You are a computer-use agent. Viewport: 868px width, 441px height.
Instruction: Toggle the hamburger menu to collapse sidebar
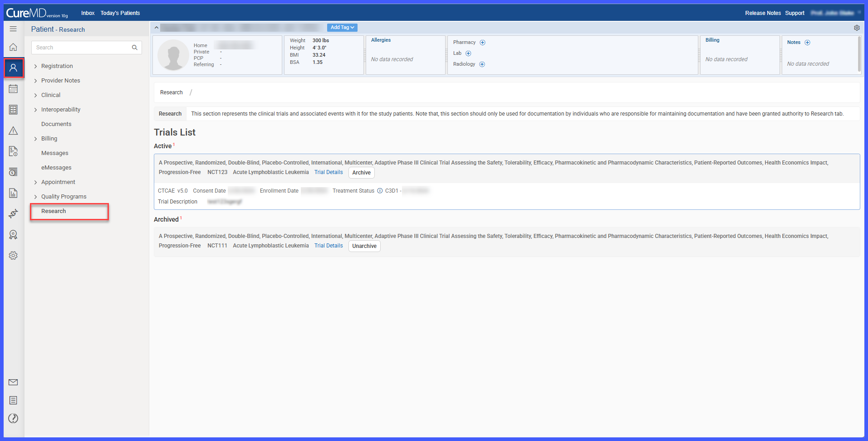coord(13,29)
